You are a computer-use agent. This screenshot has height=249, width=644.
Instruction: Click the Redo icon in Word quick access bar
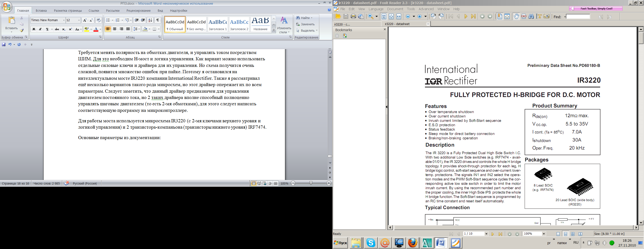[x=19, y=44]
